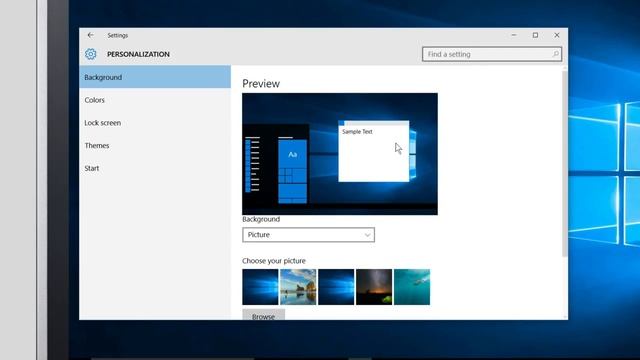Close the Settings window

[x=557, y=35]
